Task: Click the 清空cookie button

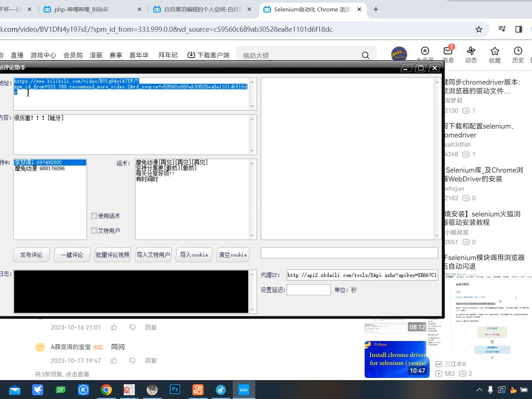Action: click(233, 255)
